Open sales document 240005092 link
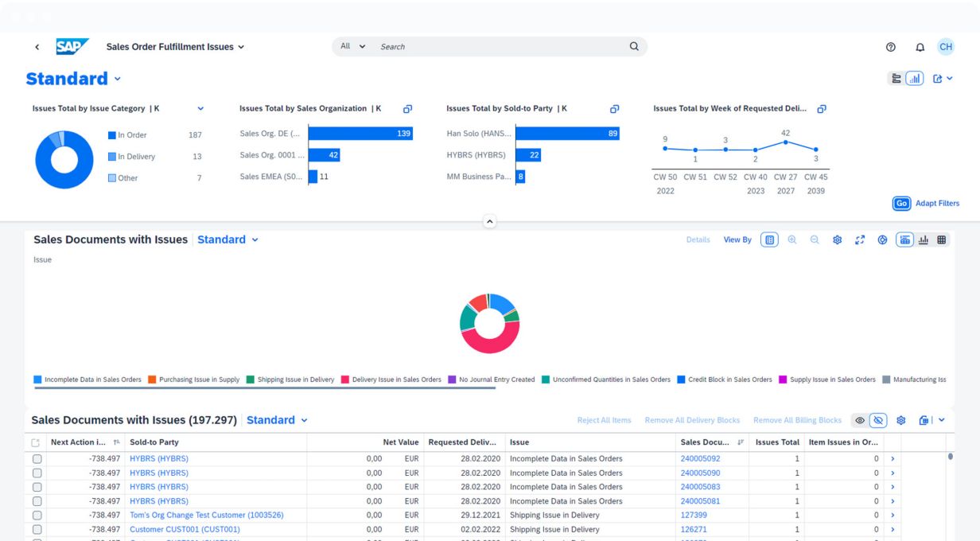Viewport: 980px width, 541px height. point(700,459)
